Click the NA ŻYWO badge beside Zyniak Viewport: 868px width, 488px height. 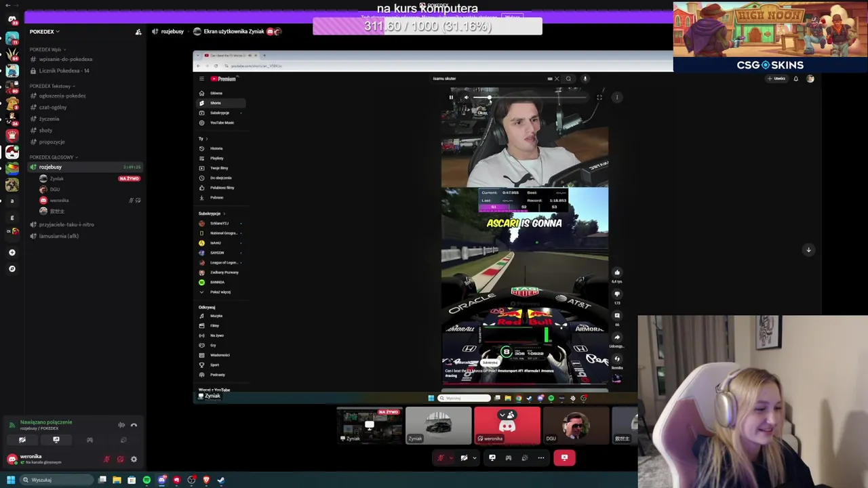click(x=129, y=178)
